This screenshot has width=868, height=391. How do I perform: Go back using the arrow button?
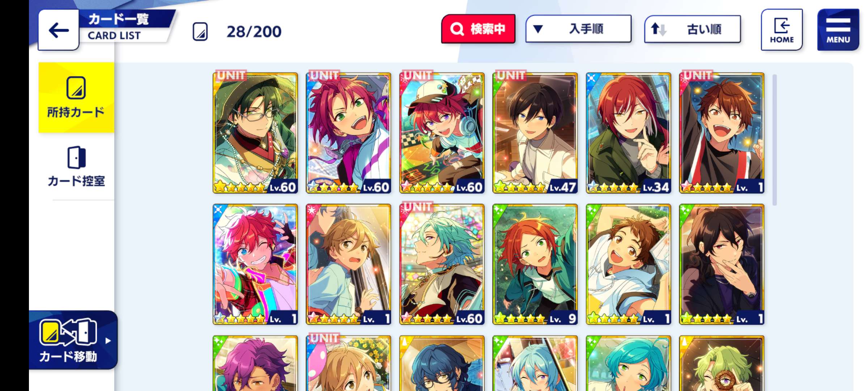(x=59, y=30)
